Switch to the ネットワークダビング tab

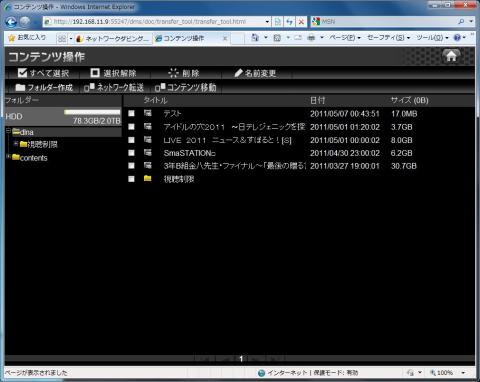click(x=113, y=39)
